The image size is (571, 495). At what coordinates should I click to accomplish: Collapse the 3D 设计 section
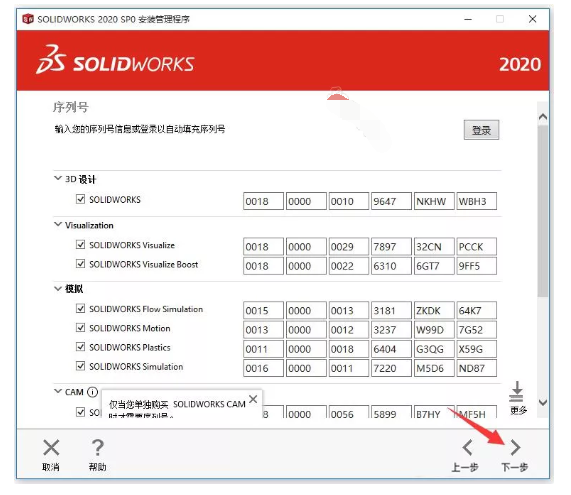[x=58, y=178]
